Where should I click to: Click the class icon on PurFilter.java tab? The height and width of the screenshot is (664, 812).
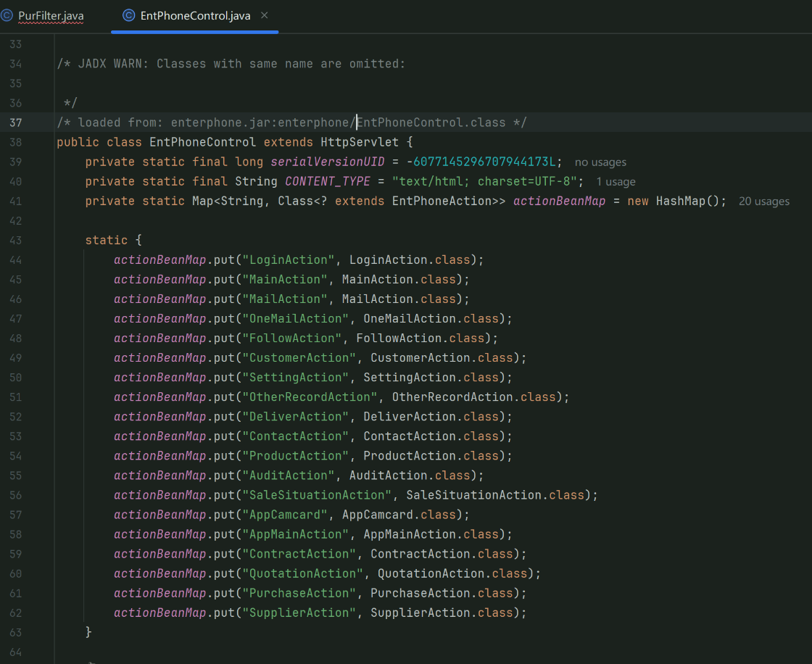point(7,16)
